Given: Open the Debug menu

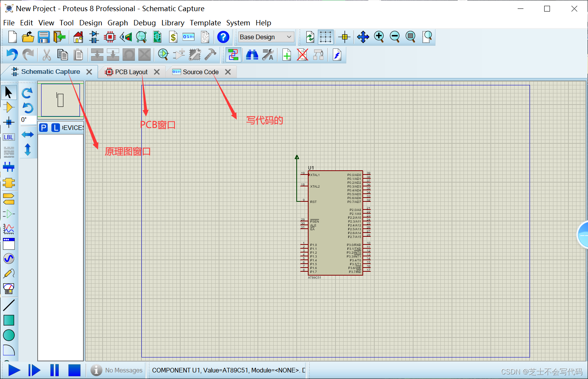Looking at the screenshot, I should coord(145,23).
